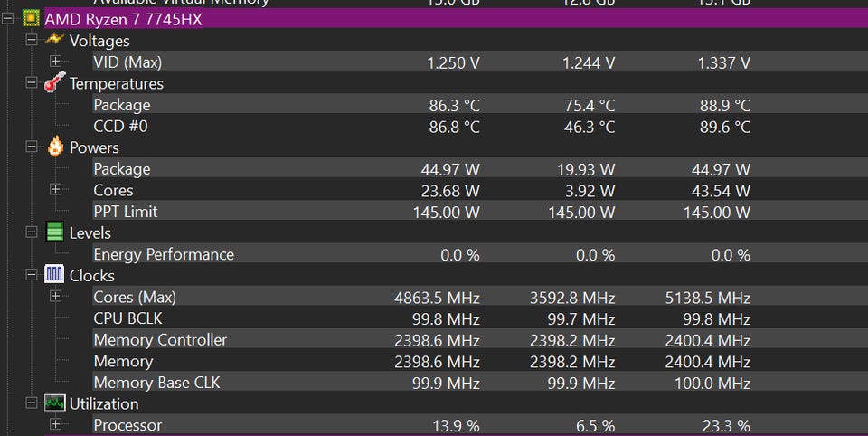Viewport: 868px width, 436px height.
Task: Collapse the Clocks section
Action: pos(32,275)
